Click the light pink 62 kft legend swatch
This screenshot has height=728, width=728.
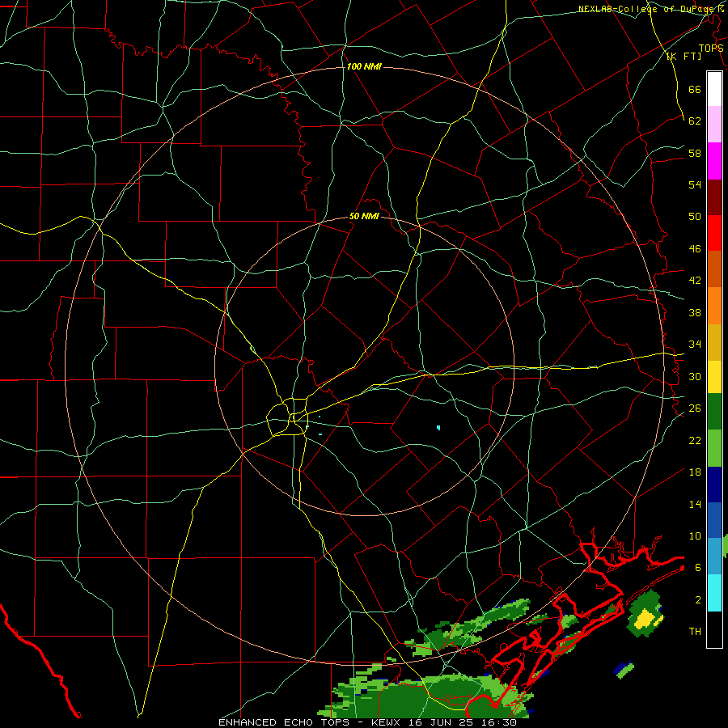714,124
